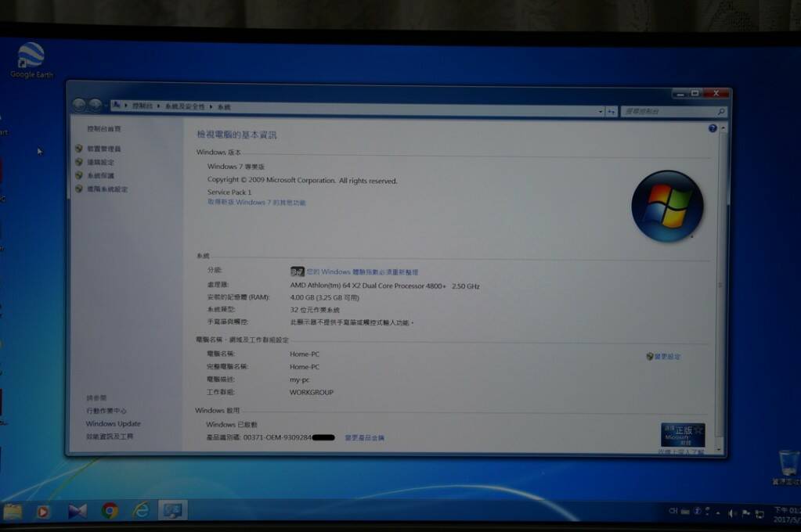This screenshot has height=532, width=801.
Task: Select the my-pc computer description text
Action: [x=299, y=380]
